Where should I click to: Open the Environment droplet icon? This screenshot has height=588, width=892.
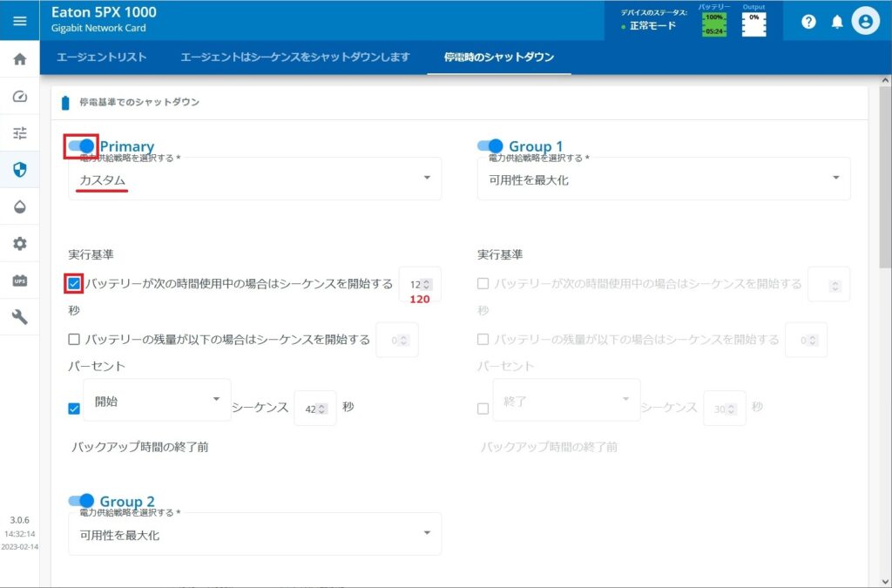click(19, 208)
